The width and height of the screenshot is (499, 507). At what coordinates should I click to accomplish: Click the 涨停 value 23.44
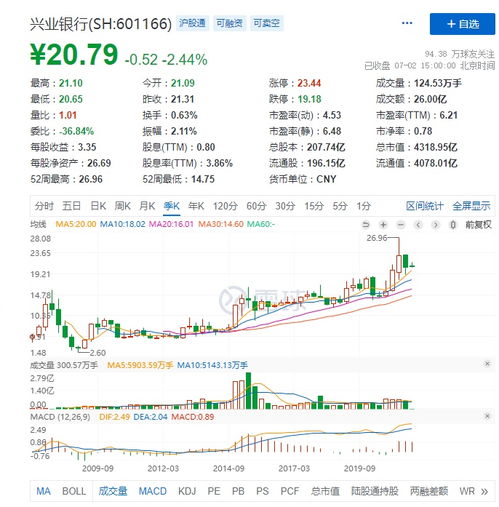309,83
